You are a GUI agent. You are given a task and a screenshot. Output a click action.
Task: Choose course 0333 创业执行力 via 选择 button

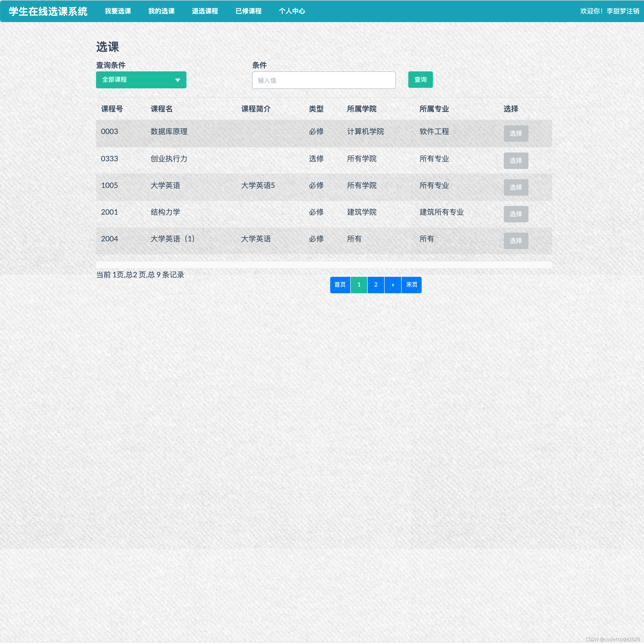(x=516, y=161)
